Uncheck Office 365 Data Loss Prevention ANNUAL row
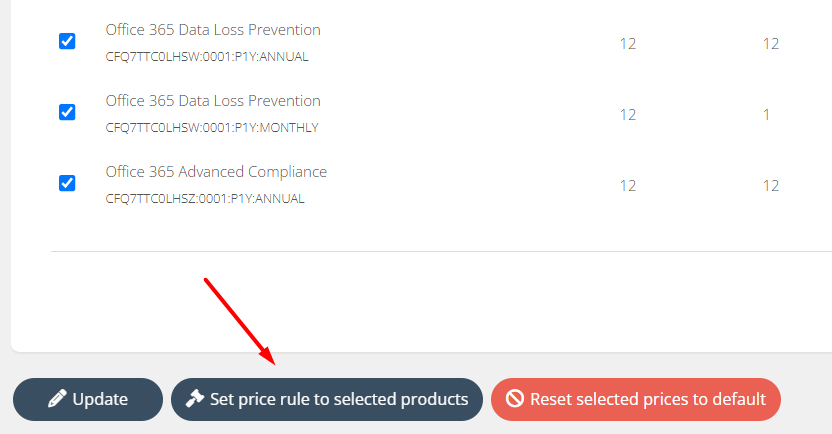832x434 pixels. 67,41
